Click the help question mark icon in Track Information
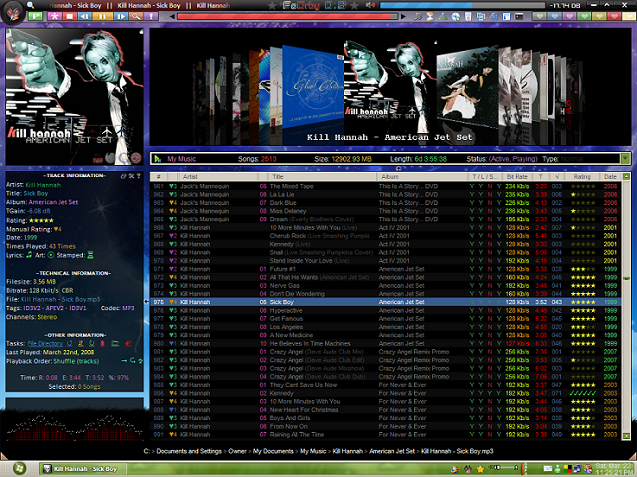The height and width of the screenshot is (477, 637). pos(136,175)
